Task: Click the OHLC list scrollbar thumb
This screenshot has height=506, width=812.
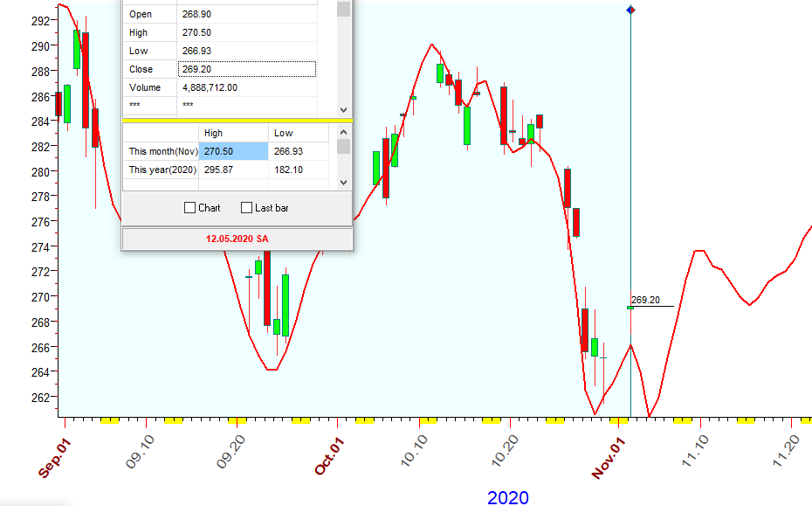Action: [343, 9]
